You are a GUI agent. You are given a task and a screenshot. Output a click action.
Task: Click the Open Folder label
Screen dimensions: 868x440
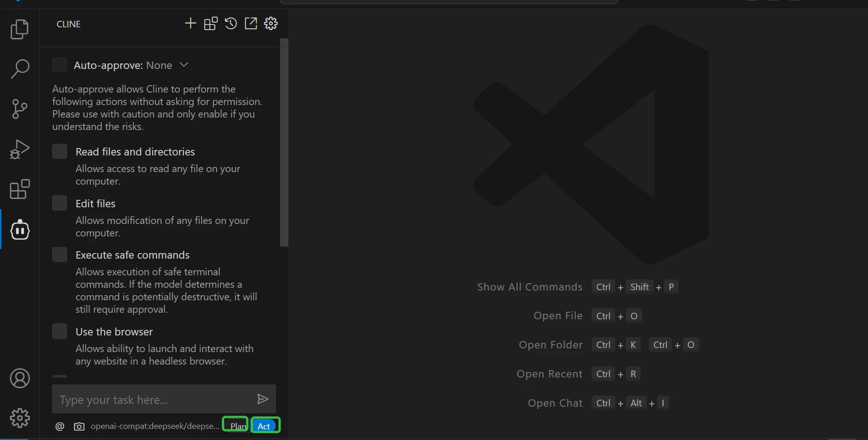(550, 345)
